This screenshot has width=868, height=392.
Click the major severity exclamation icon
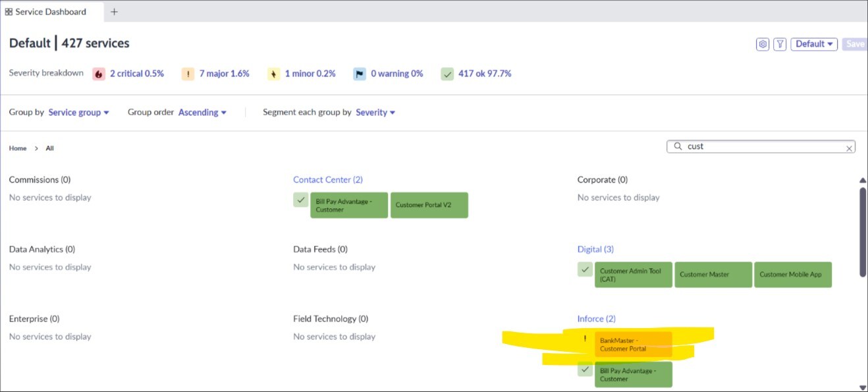[188, 74]
